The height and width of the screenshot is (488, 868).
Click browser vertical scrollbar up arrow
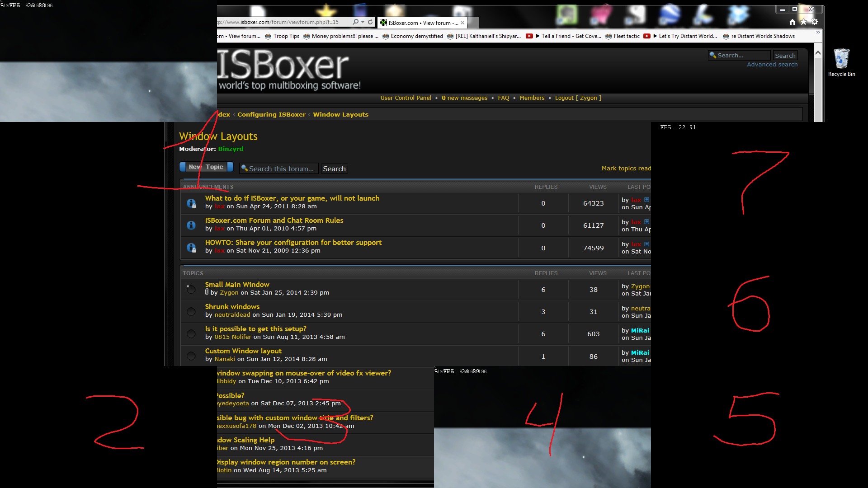(818, 53)
